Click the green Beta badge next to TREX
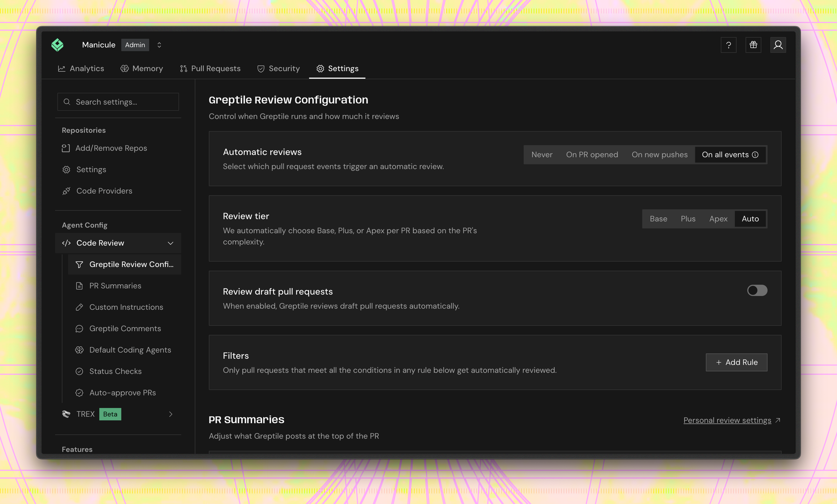This screenshot has height=504, width=837. (110, 414)
